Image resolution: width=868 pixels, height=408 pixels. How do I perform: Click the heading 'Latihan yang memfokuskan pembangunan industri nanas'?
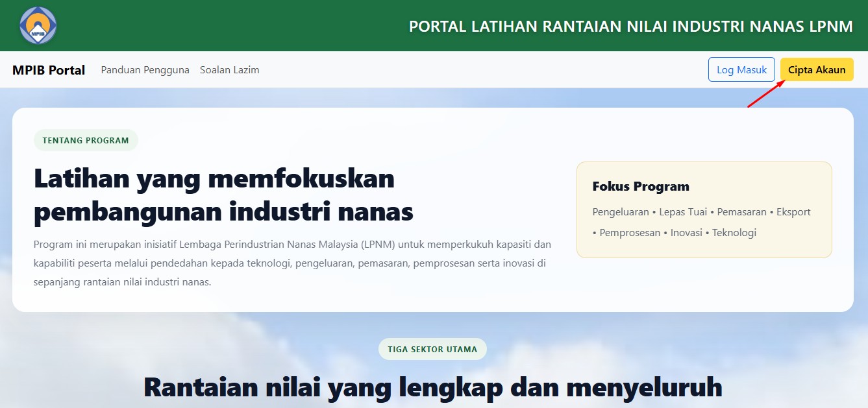224,195
